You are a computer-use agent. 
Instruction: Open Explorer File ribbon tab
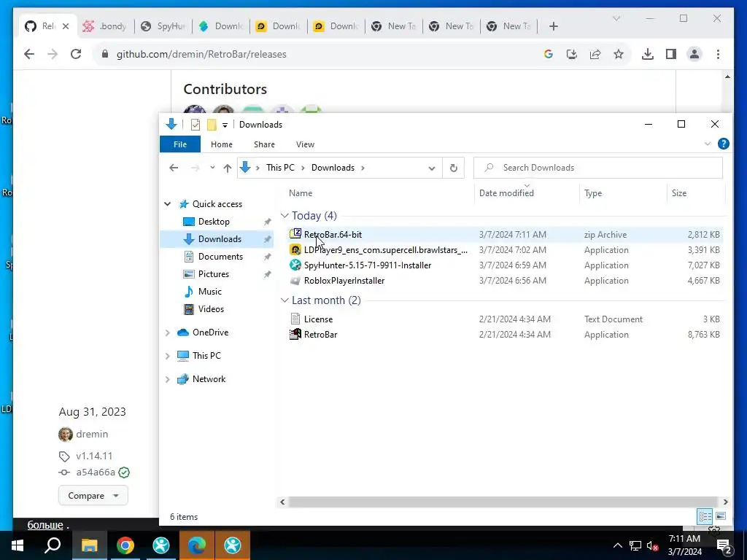click(x=180, y=144)
